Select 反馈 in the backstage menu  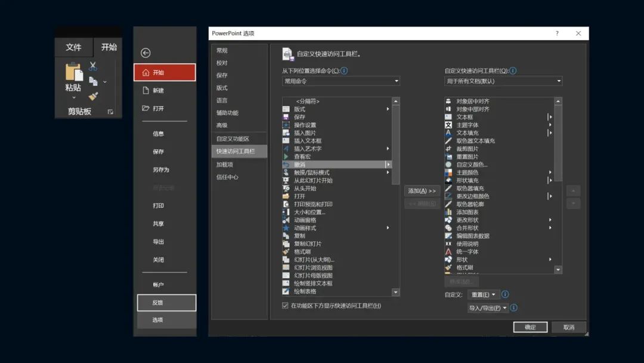[x=166, y=303]
